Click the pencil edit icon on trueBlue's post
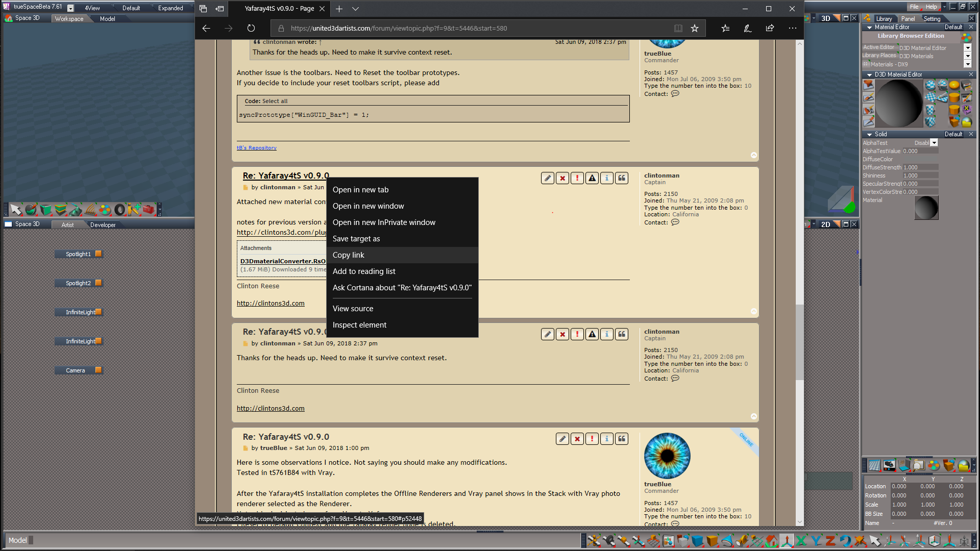 tap(562, 439)
